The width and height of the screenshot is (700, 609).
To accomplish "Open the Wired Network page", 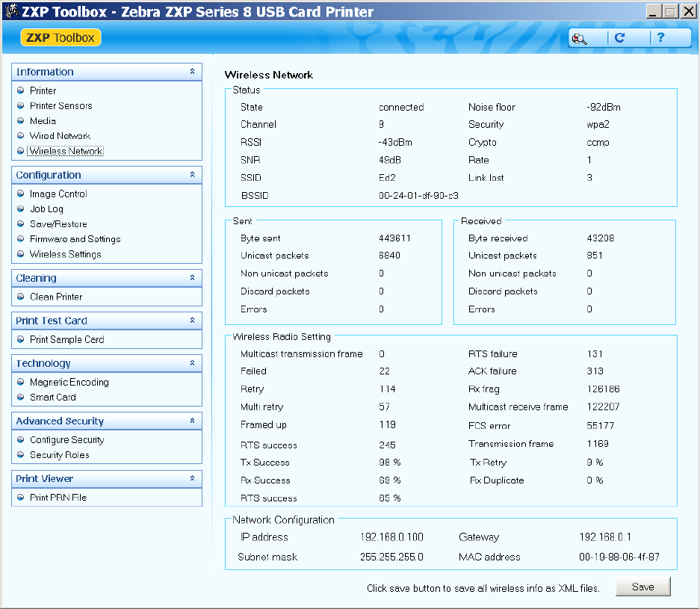I will [x=60, y=136].
